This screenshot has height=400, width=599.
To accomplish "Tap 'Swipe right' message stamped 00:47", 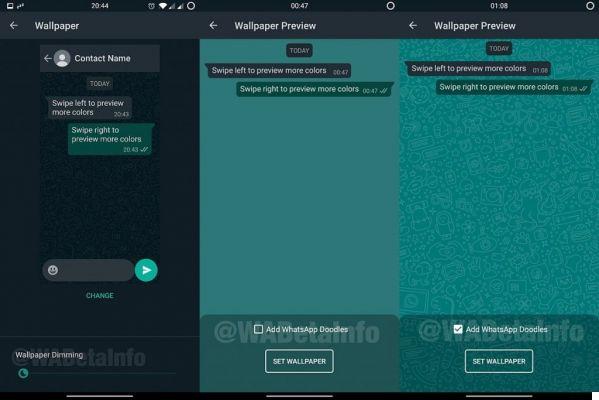I will (x=314, y=89).
